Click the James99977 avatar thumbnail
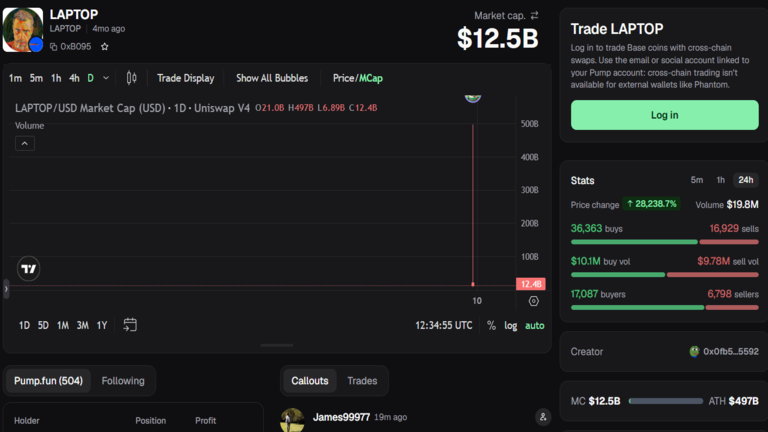The height and width of the screenshot is (432, 768). point(292,420)
